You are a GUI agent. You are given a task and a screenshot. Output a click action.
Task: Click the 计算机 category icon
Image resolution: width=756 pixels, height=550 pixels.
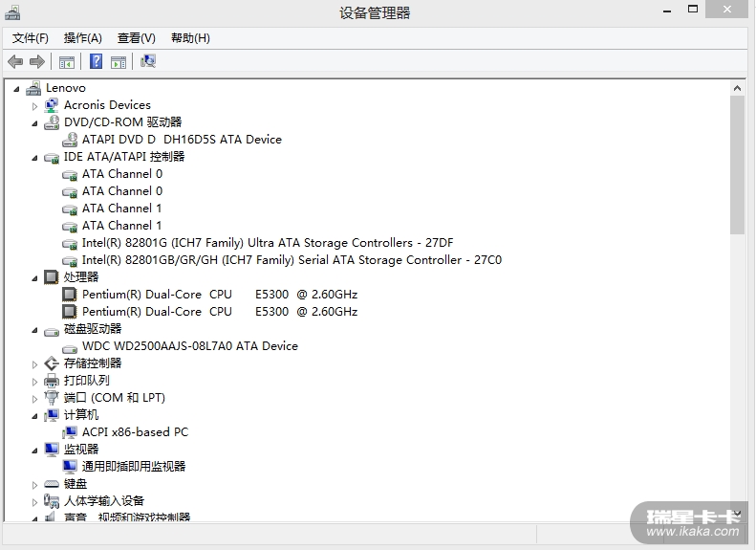(52, 415)
